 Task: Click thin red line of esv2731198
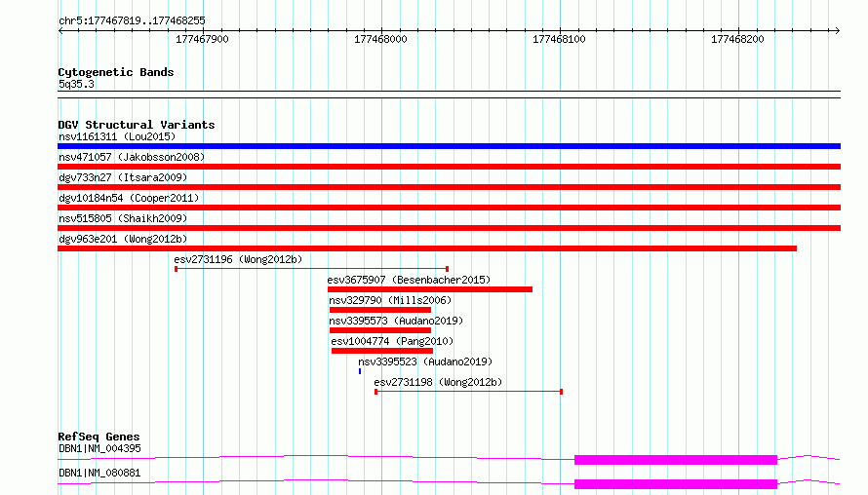point(468,392)
